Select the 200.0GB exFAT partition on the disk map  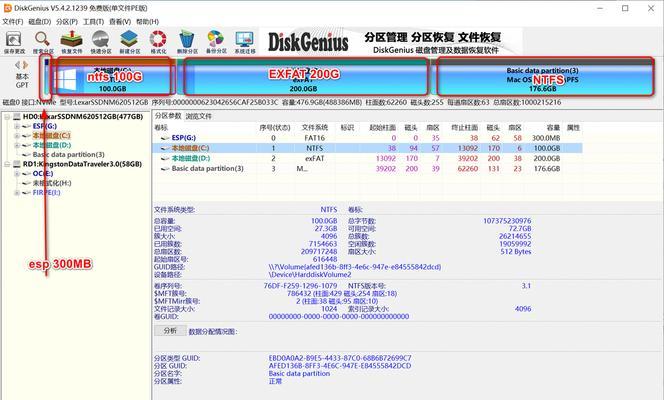tap(305, 76)
